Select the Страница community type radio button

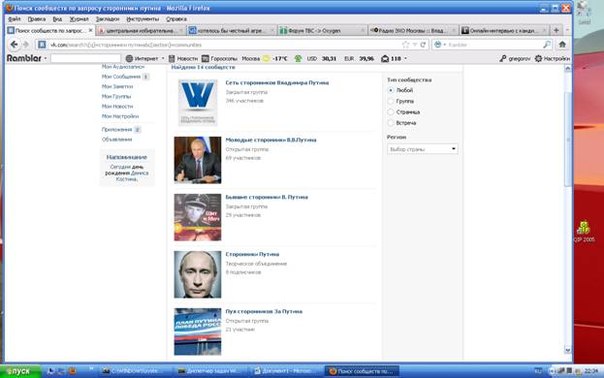pos(391,112)
